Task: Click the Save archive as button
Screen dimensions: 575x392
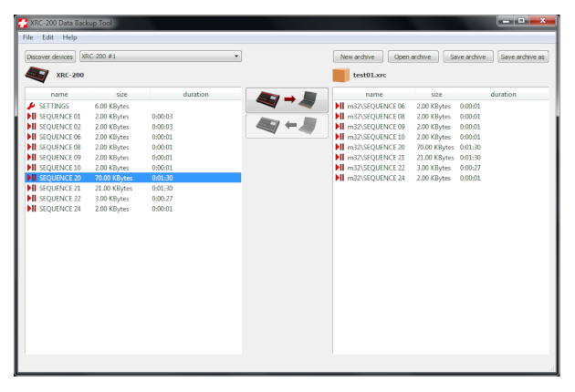Action: coord(523,57)
